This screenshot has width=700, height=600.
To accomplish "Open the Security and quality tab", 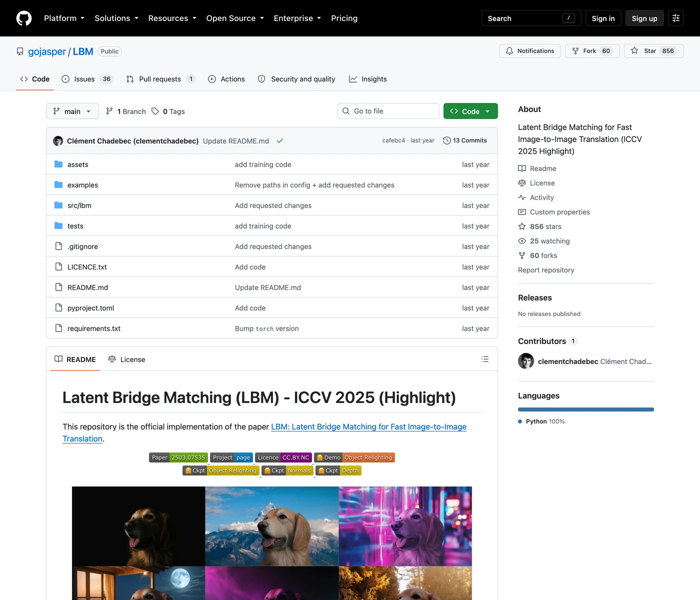I will pyautogui.click(x=296, y=79).
